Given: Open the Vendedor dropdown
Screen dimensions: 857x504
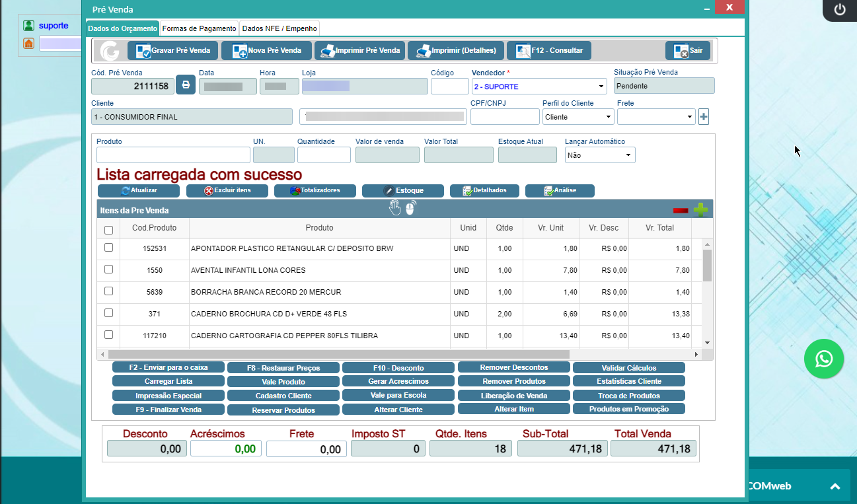Looking at the screenshot, I should tap(539, 87).
